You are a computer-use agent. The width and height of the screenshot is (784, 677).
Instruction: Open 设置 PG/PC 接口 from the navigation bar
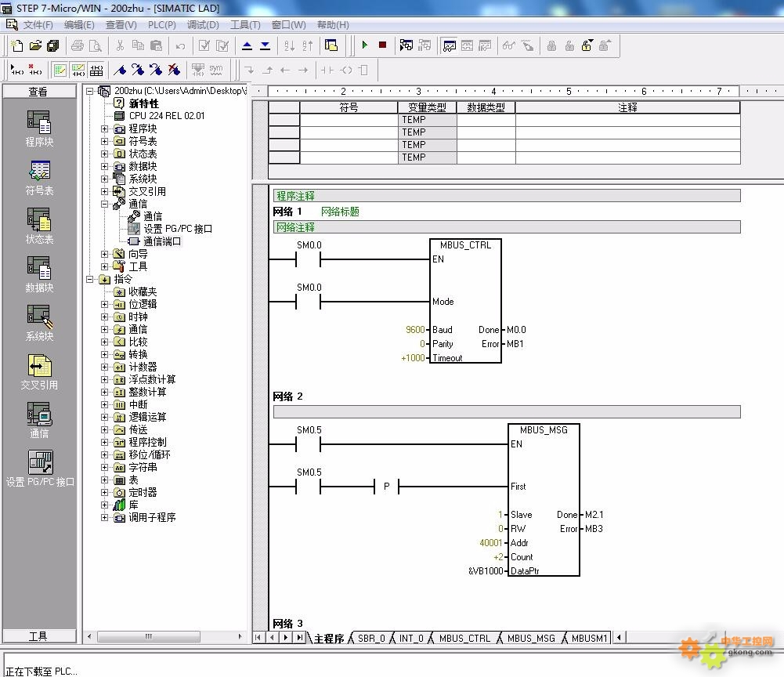click(x=40, y=469)
